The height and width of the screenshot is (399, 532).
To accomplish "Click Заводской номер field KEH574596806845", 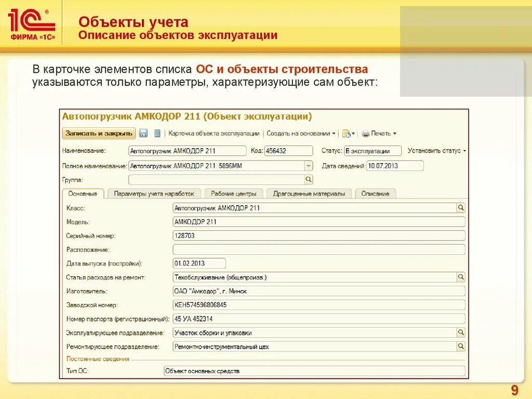I will [319, 305].
